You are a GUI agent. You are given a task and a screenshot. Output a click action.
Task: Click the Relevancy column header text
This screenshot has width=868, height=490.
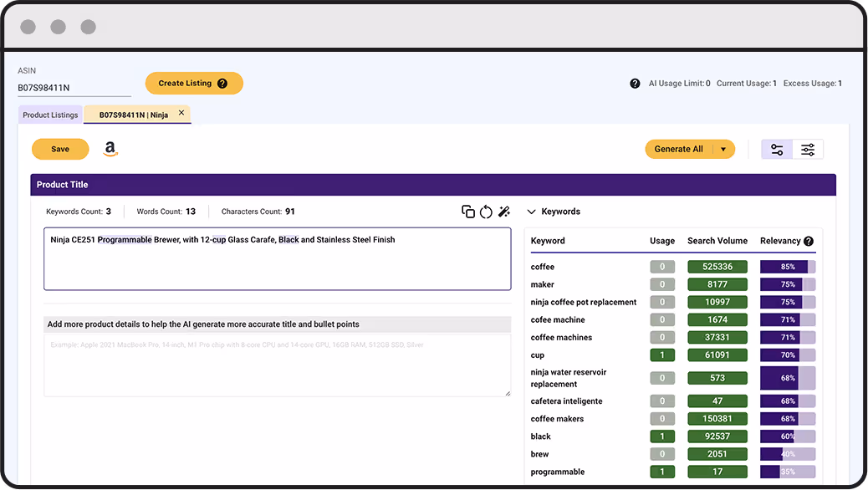coord(780,241)
